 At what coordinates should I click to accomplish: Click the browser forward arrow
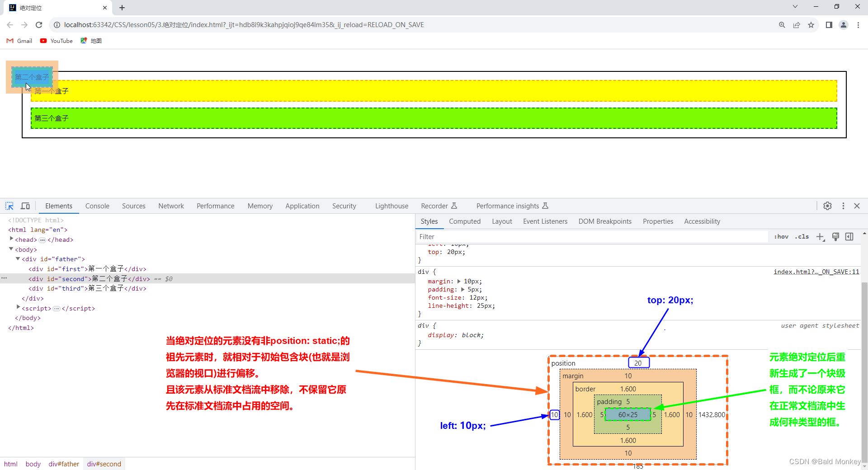[x=24, y=25]
